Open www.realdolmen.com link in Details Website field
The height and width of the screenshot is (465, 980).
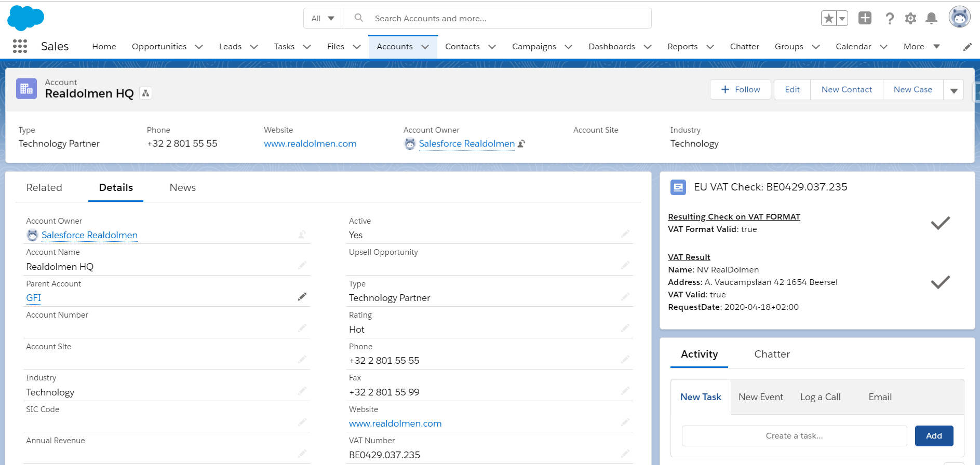point(395,423)
